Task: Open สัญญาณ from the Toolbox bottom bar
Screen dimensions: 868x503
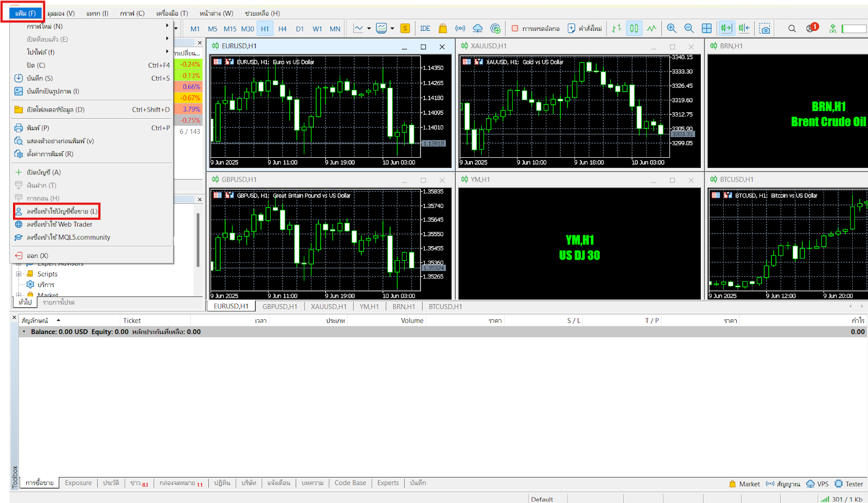Action: tap(783, 484)
